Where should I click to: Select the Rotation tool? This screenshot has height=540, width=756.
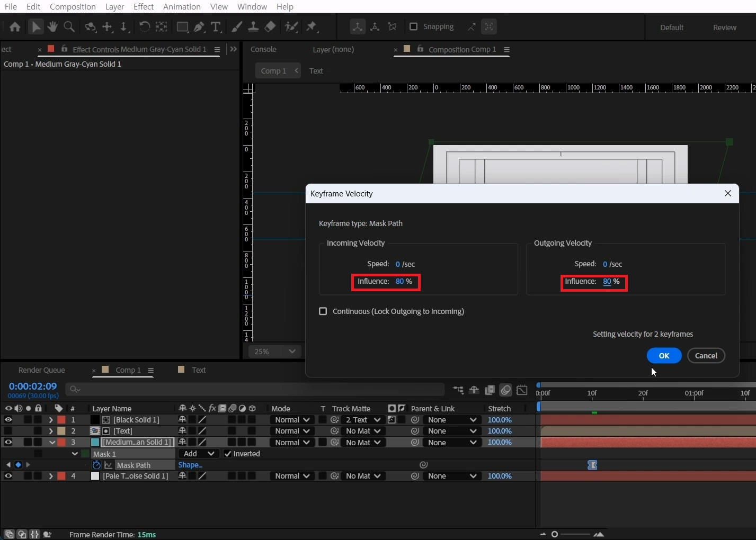click(144, 26)
